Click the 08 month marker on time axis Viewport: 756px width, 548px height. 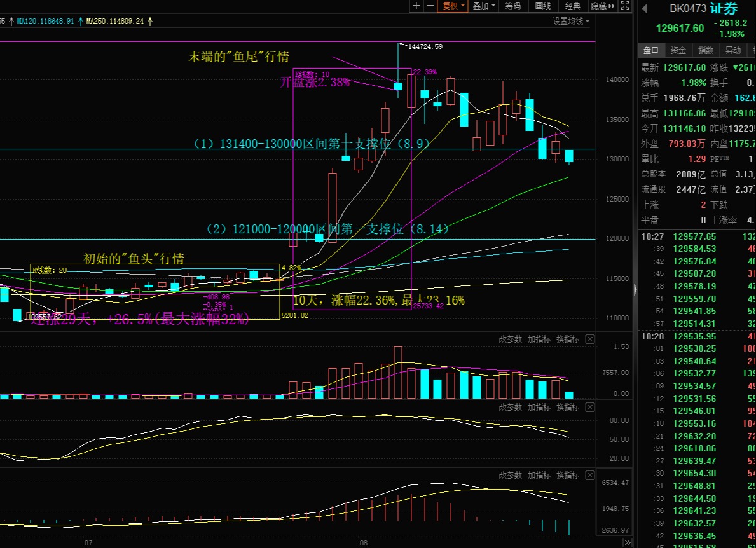click(364, 543)
